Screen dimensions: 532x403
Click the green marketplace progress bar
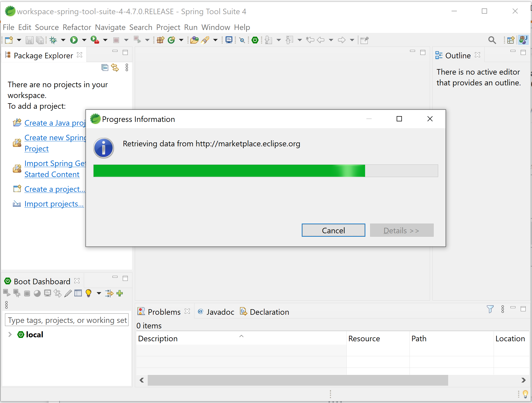(265, 171)
